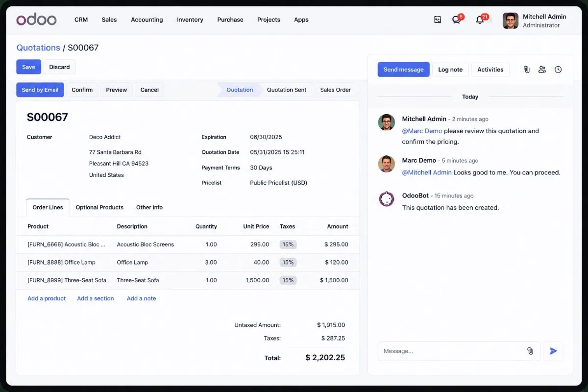Switch to the Optional Products tab
The image size is (588, 392).
coord(99,207)
